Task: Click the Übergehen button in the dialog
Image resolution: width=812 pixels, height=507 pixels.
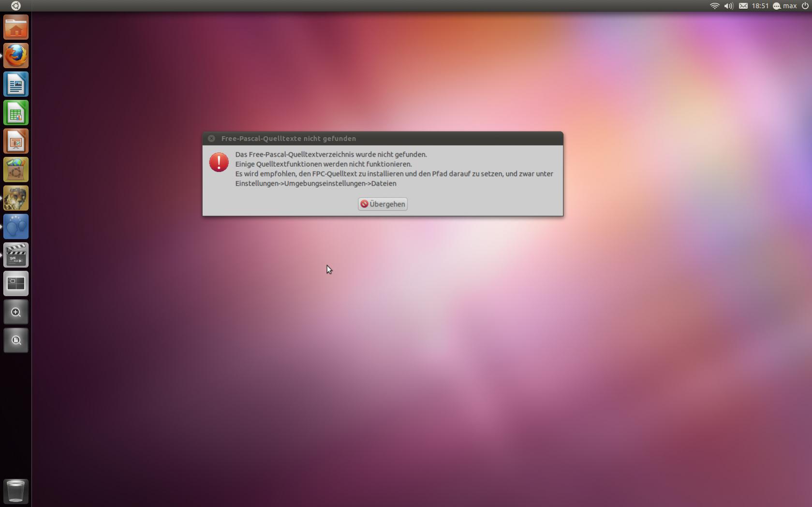Action: pos(383,204)
